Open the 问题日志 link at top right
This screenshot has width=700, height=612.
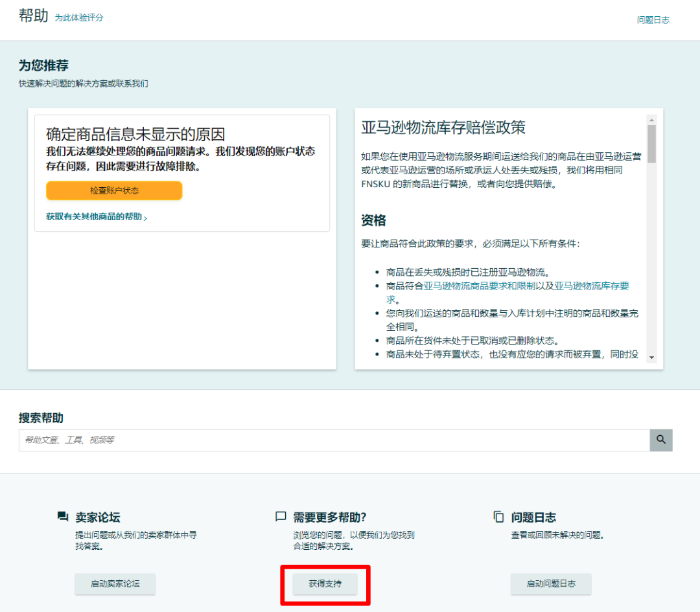653,19
